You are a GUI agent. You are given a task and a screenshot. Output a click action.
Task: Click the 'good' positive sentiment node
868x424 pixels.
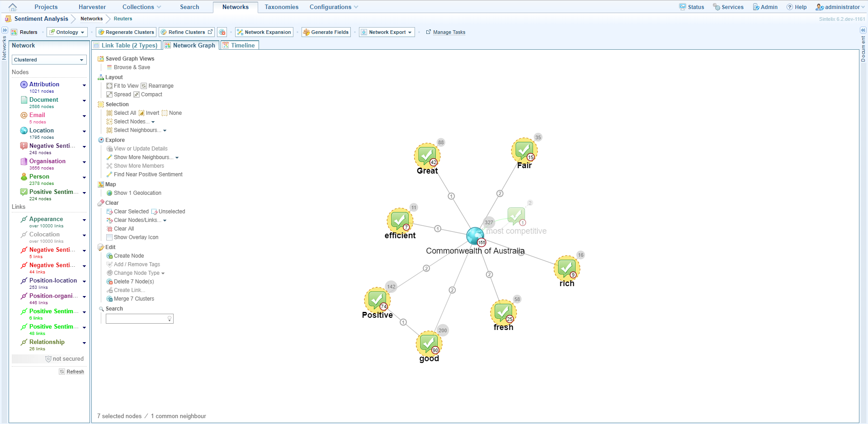(x=429, y=344)
